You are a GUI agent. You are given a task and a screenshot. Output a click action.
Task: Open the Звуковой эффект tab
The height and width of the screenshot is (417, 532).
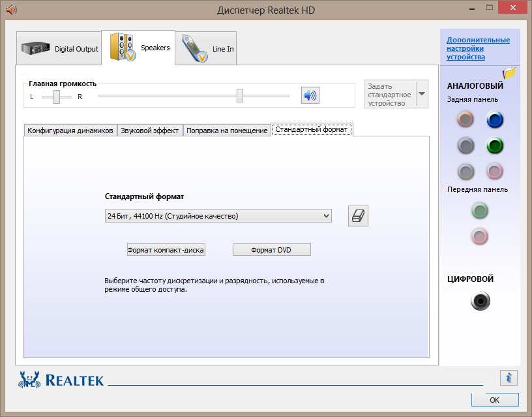click(150, 131)
